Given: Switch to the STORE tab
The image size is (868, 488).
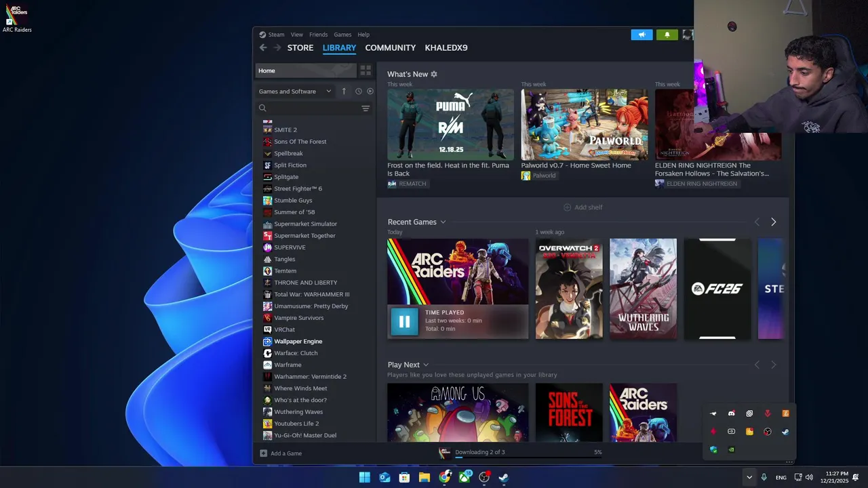Looking at the screenshot, I should 300,47.
